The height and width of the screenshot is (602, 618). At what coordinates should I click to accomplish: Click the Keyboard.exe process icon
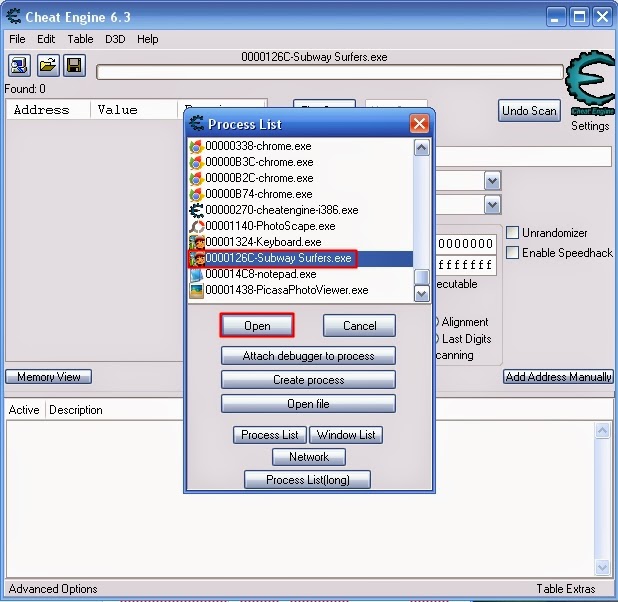(197, 242)
